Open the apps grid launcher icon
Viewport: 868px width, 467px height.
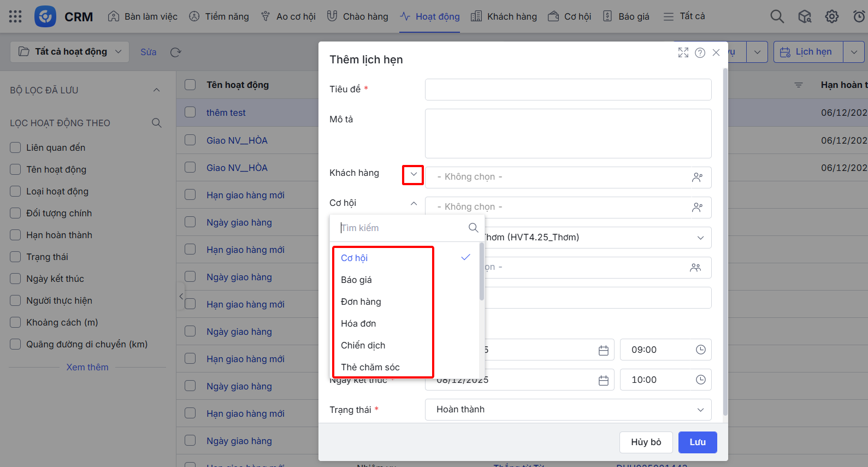pyautogui.click(x=15, y=16)
